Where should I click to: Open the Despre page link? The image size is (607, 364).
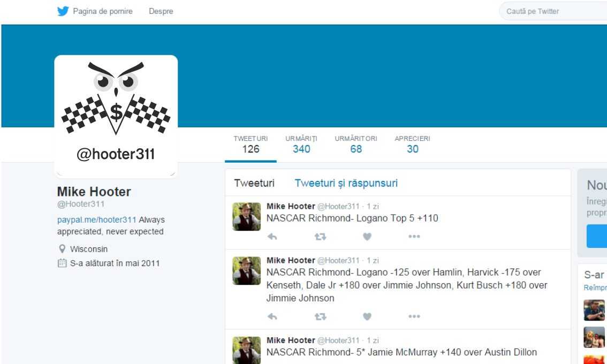click(x=161, y=11)
